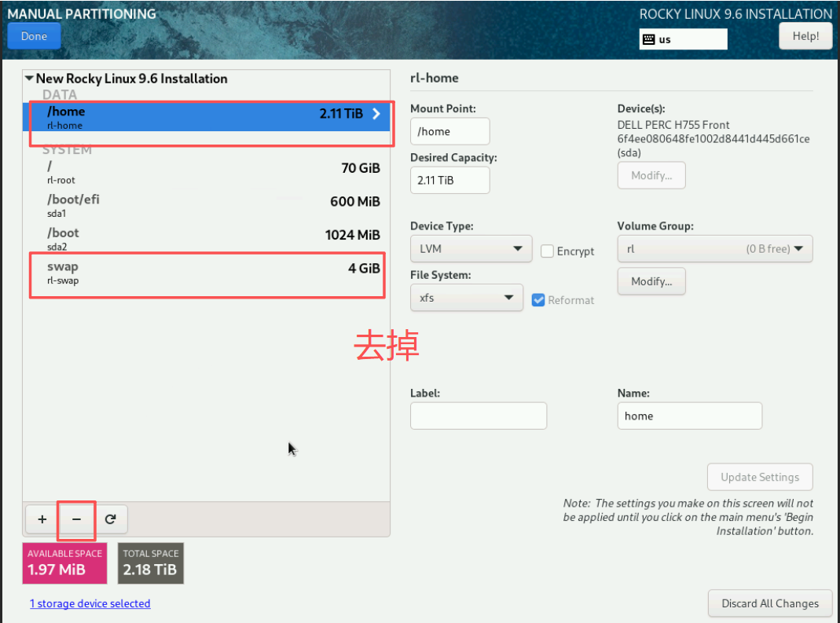Viewport: 840px width, 623px height.
Task: Click the Mount Point input field
Action: (x=449, y=131)
